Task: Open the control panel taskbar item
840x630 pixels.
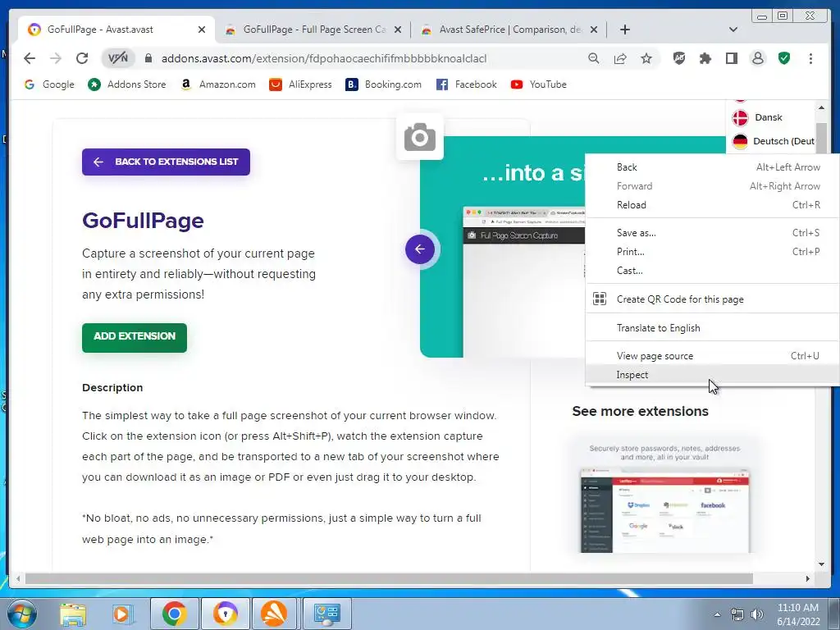Action: [x=327, y=614]
